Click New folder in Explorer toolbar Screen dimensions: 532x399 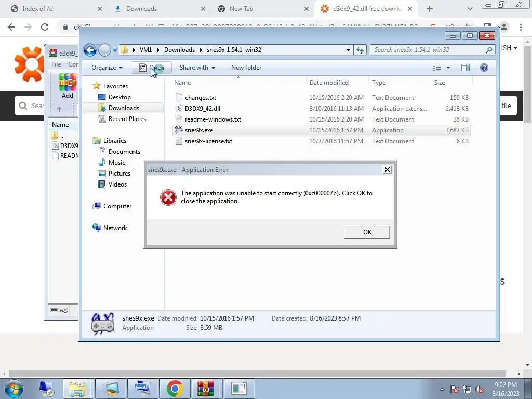click(x=246, y=68)
